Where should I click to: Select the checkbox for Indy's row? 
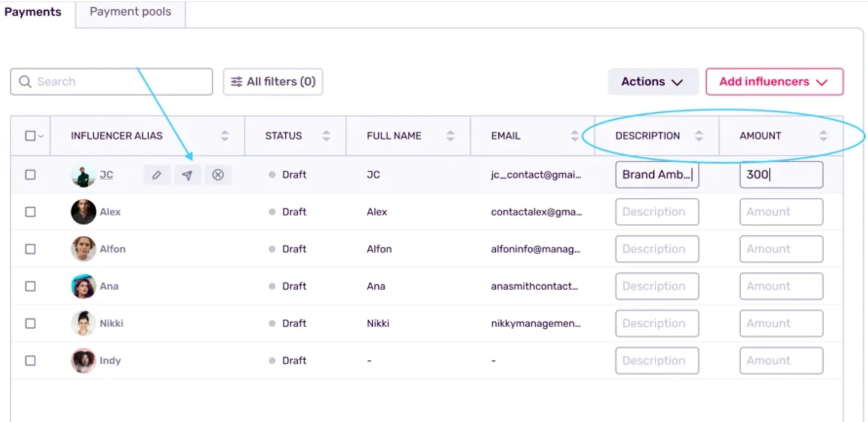click(x=30, y=361)
